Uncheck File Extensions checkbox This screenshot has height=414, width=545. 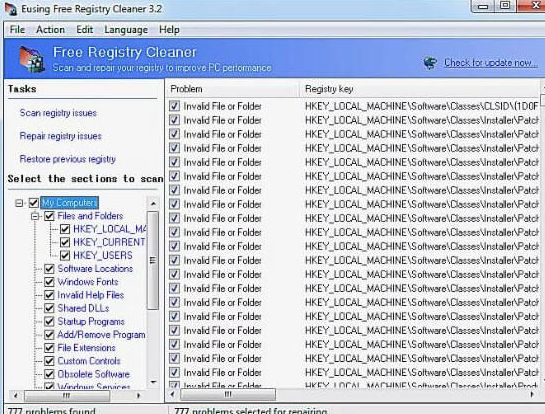pos(49,348)
